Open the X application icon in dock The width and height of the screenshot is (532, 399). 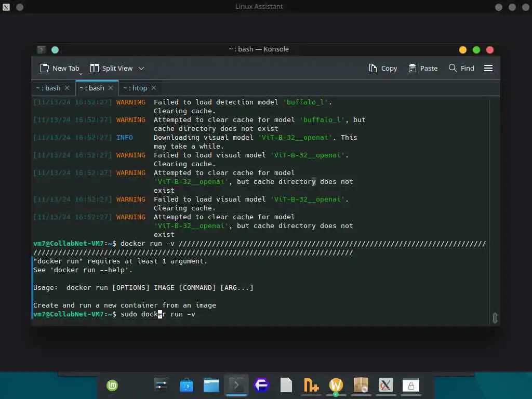[386, 385]
